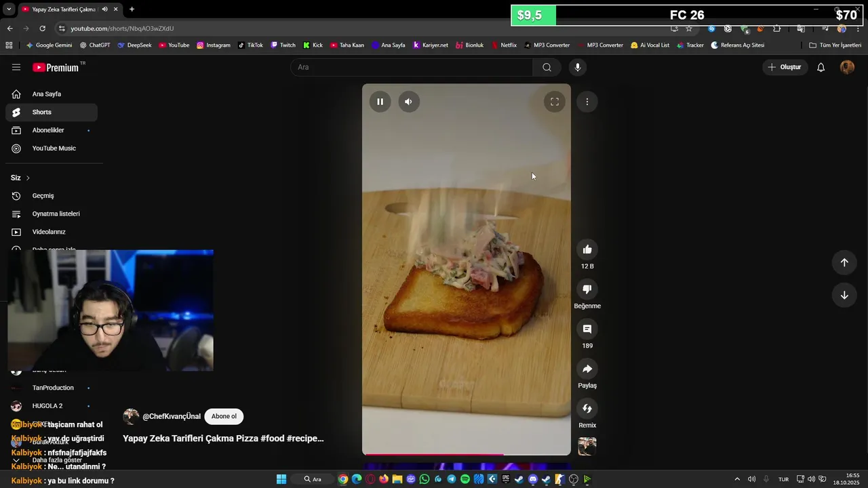
Task: Open Twitch bookmark
Action: click(x=283, y=45)
